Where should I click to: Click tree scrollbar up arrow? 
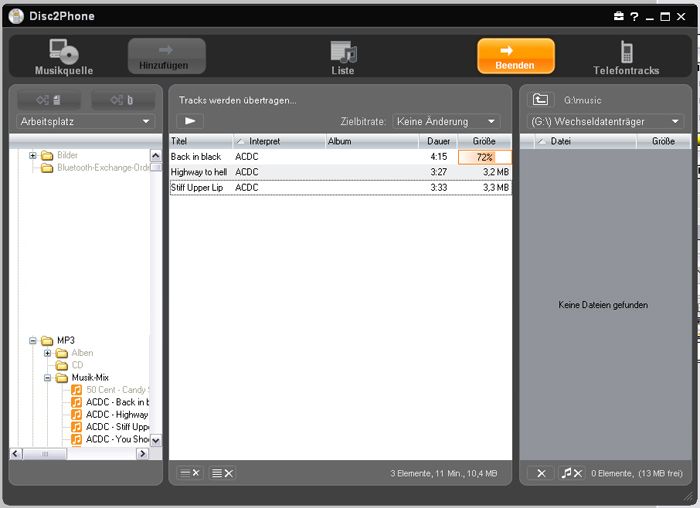[156, 155]
